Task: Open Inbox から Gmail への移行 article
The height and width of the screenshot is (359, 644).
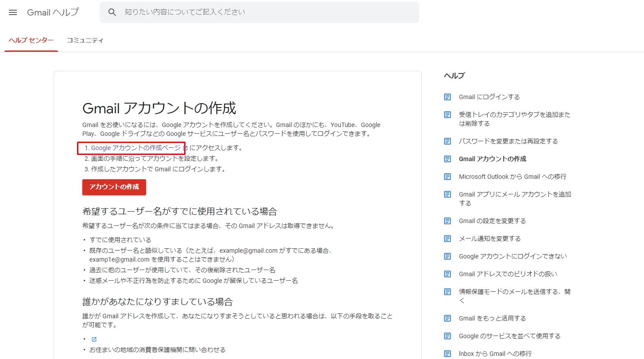Action: 495,354
